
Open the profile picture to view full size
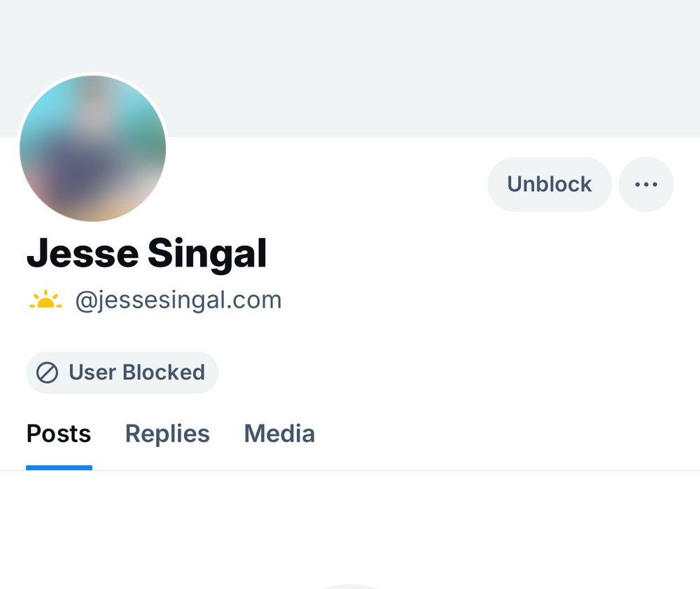coord(92,148)
